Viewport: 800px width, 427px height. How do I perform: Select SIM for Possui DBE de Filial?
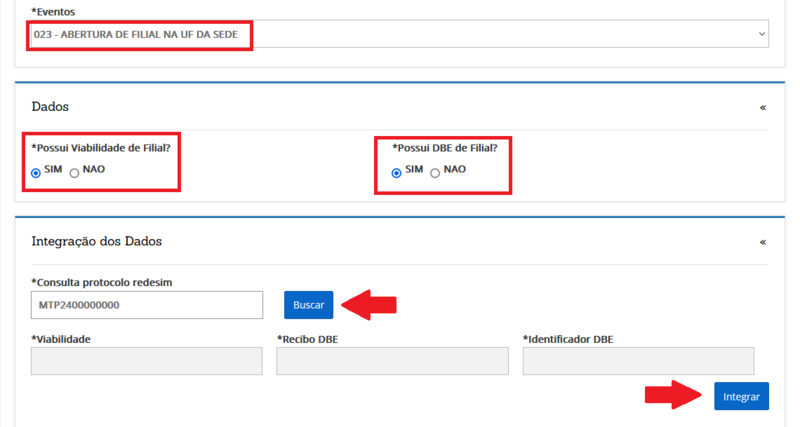pyautogui.click(x=397, y=172)
